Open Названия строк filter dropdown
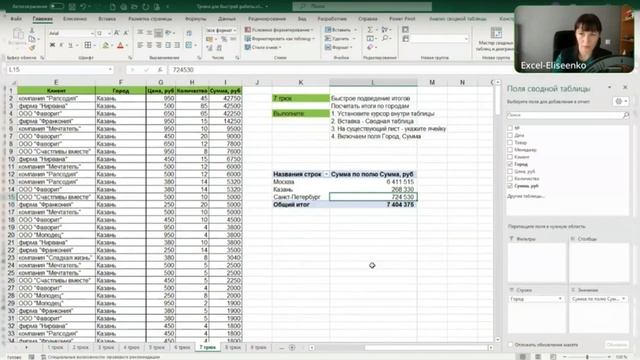This screenshot has height=360, width=640. pos(326,174)
